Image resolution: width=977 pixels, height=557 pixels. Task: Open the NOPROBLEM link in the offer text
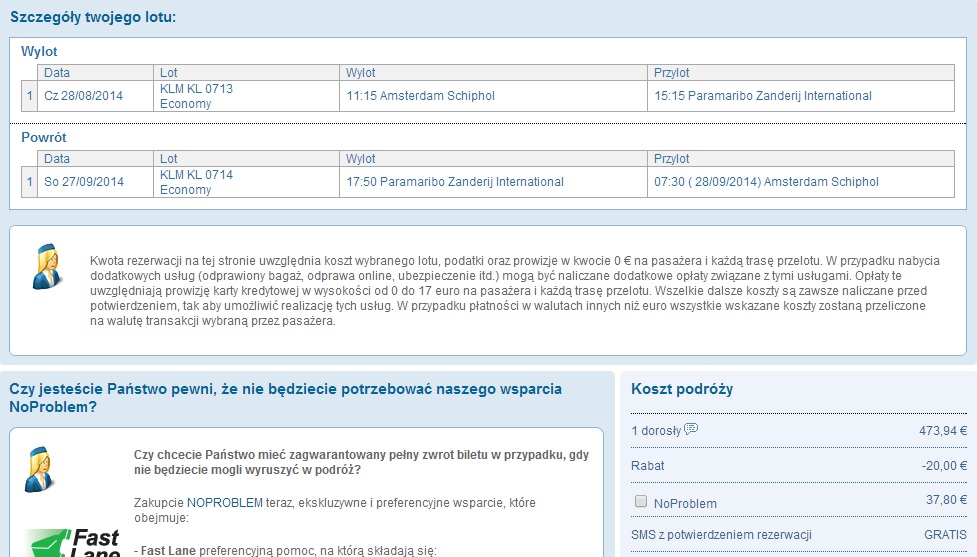[224, 502]
